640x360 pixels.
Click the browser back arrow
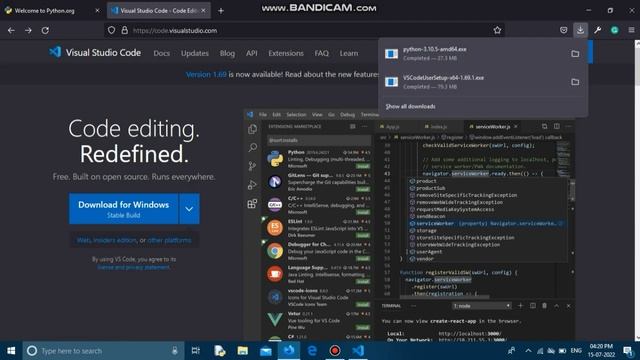tap(11, 30)
